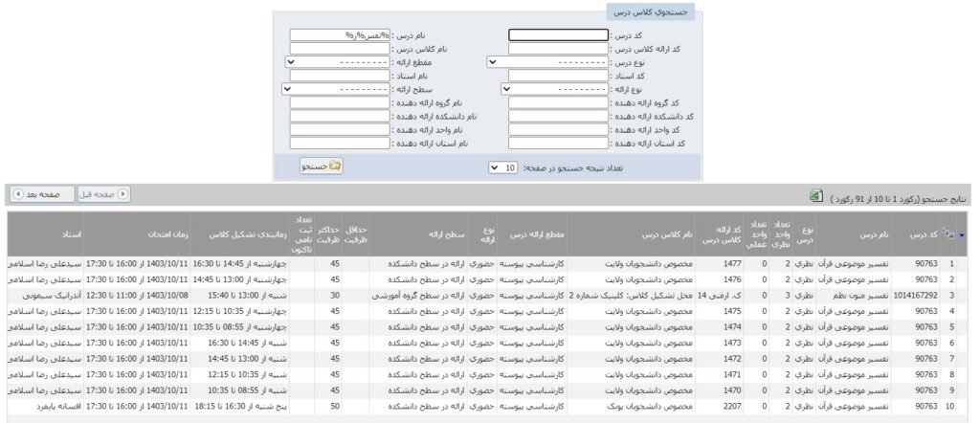Click the کد درس column header
Viewport: 980px width, 423px height.
(x=924, y=234)
